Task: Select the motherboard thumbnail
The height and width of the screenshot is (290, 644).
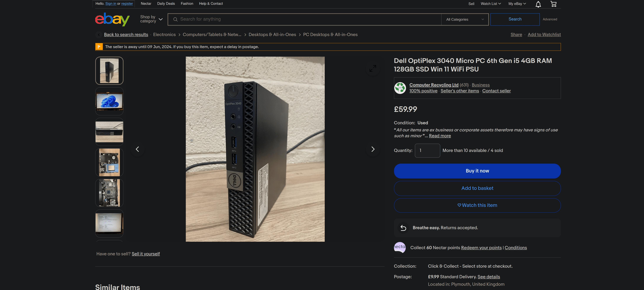Action: tap(109, 193)
